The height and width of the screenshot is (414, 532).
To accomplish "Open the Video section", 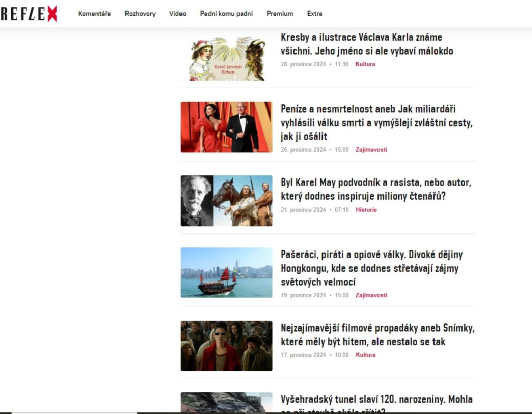I will pos(177,14).
